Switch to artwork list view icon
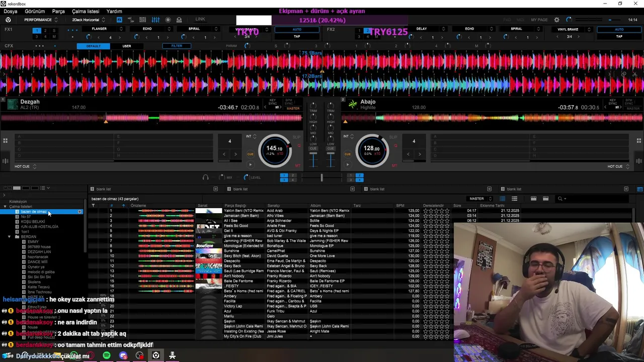 pyautogui.click(x=502, y=199)
